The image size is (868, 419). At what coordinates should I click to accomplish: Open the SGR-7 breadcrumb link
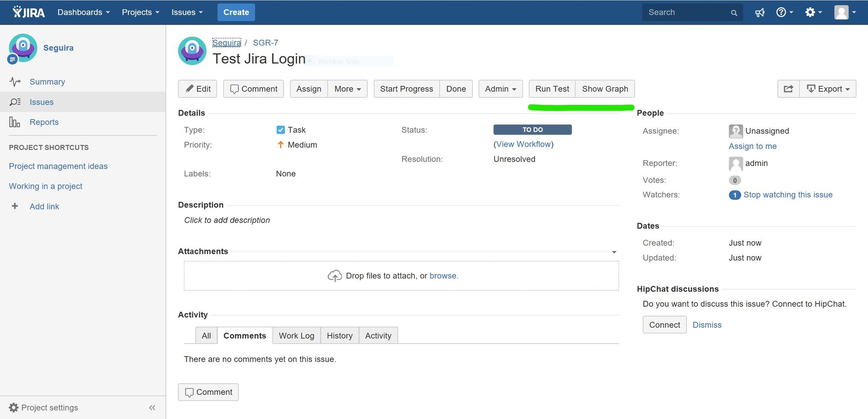(265, 43)
